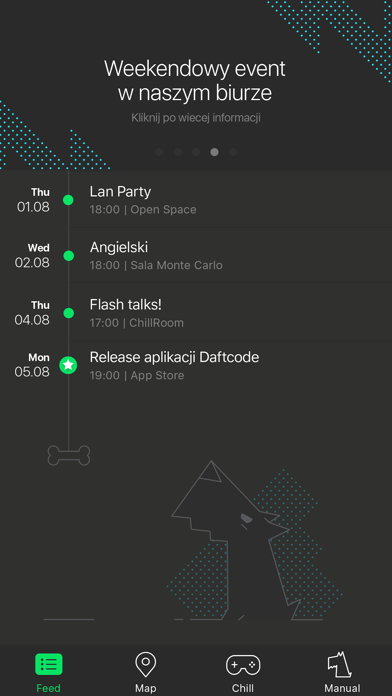Tap the Map pin icon
The width and height of the screenshot is (392, 696).
(x=146, y=664)
